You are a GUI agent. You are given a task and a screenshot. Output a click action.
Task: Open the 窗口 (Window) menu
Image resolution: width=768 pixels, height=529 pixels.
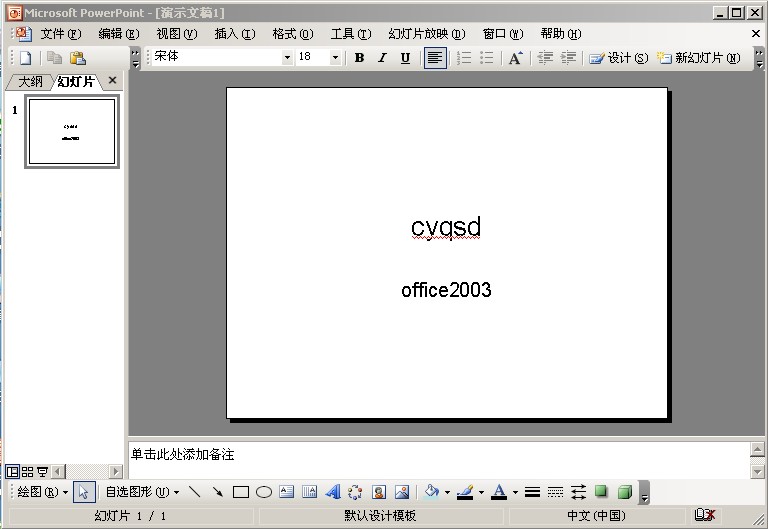[x=503, y=34]
